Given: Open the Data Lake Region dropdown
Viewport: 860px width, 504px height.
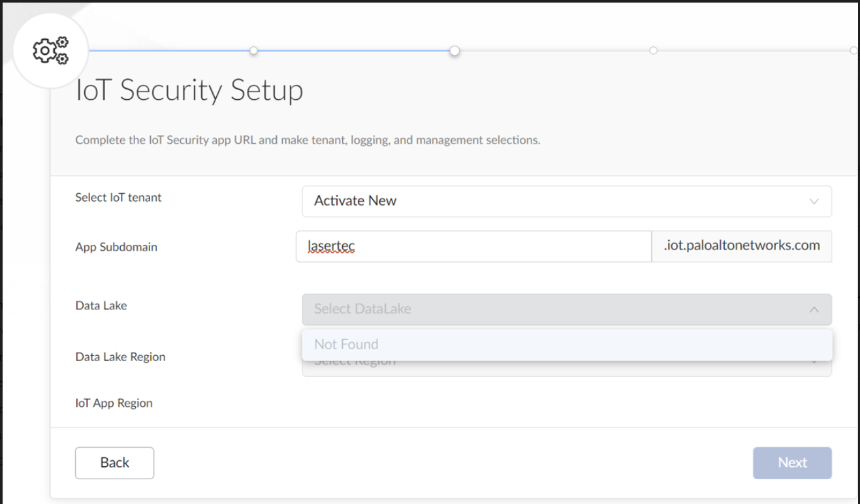Looking at the screenshot, I should 567,369.
